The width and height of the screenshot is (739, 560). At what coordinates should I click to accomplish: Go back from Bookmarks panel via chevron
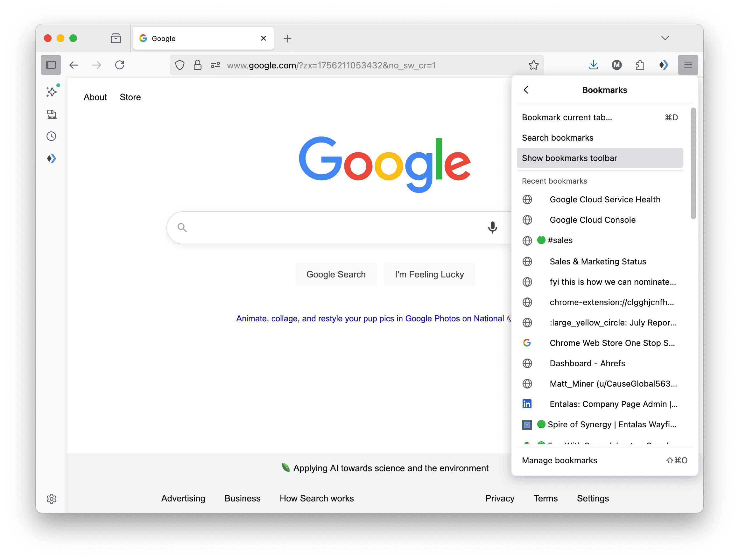tap(526, 90)
